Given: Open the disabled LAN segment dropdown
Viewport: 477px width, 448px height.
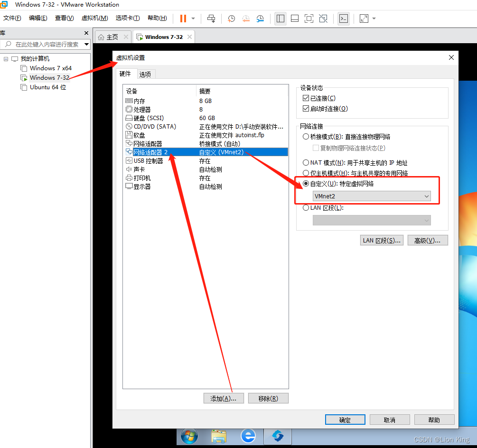Looking at the screenshot, I should [x=372, y=220].
